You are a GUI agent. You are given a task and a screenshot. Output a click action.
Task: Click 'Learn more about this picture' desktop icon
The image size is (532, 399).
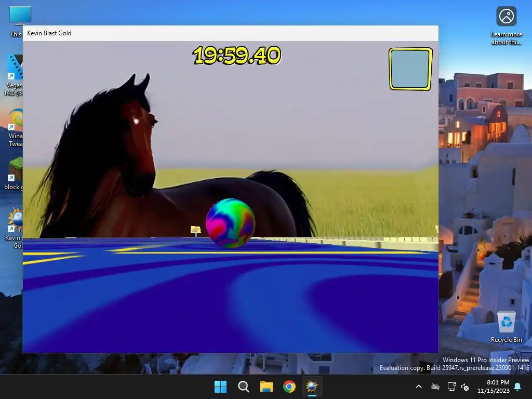pyautogui.click(x=506, y=25)
